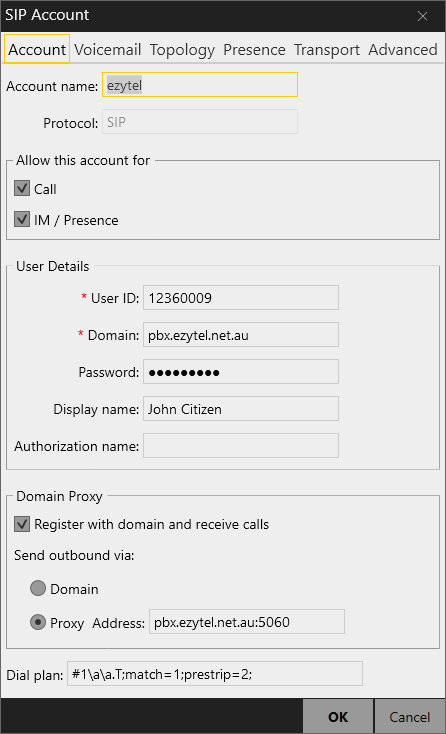Select the Transport tab
Image resolution: width=446 pixels, height=734 pixels.
[327, 50]
